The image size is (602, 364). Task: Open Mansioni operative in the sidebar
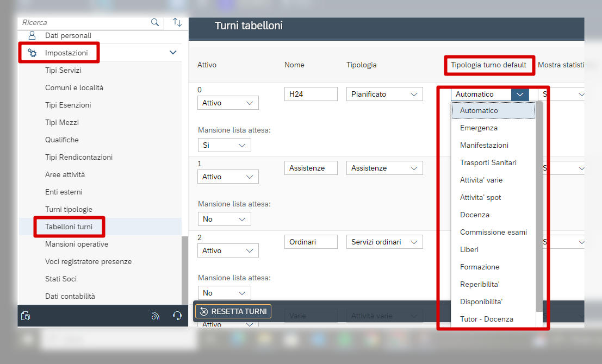tap(76, 244)
